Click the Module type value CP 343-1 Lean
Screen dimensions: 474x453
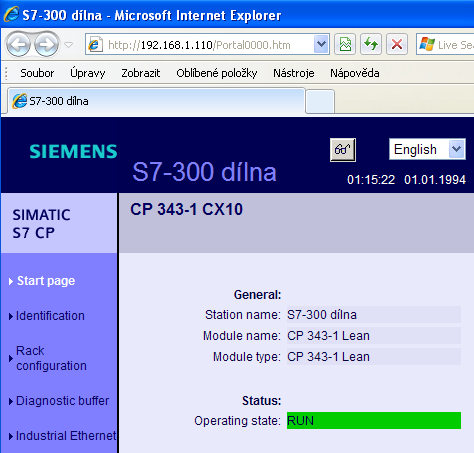(374, 357)
